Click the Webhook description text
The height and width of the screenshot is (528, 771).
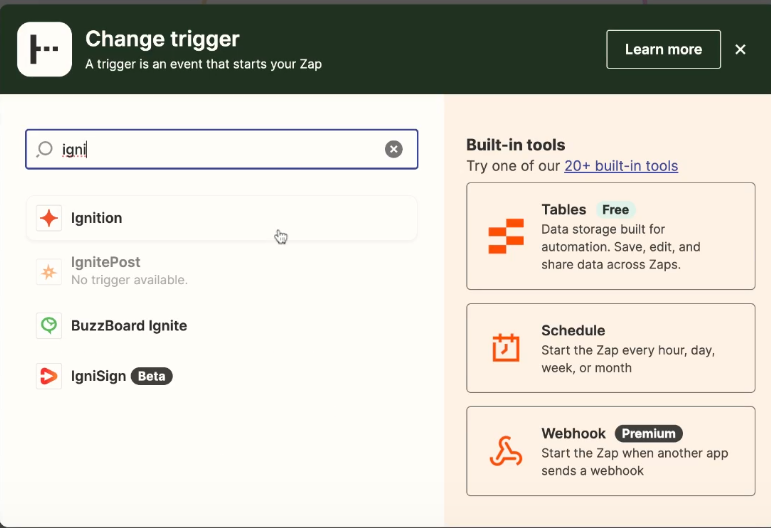(635, 462)
